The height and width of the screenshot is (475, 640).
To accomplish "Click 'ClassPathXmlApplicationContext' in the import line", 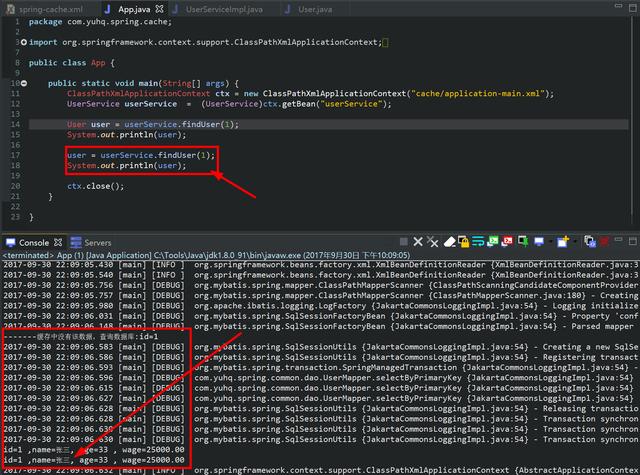I will (x=307, y=42).
